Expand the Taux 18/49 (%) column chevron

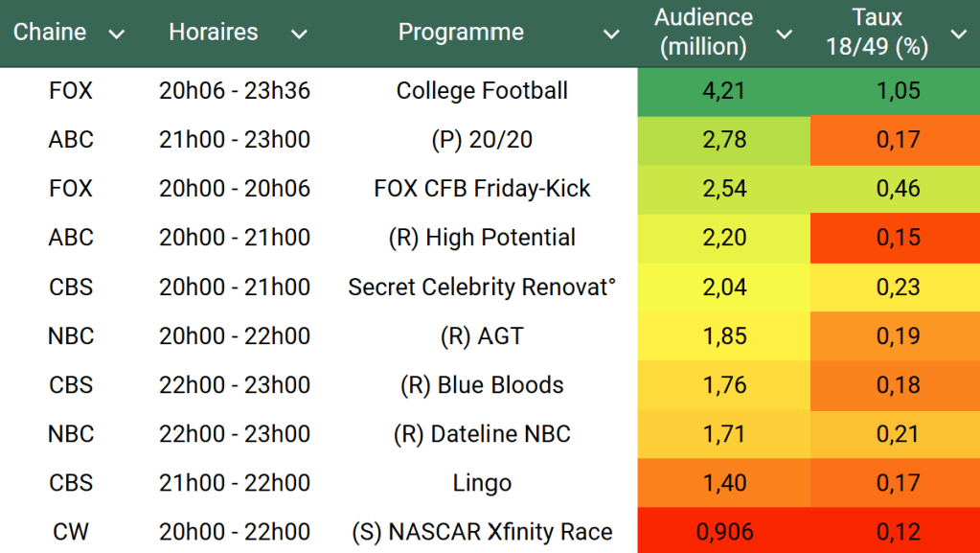958,35
